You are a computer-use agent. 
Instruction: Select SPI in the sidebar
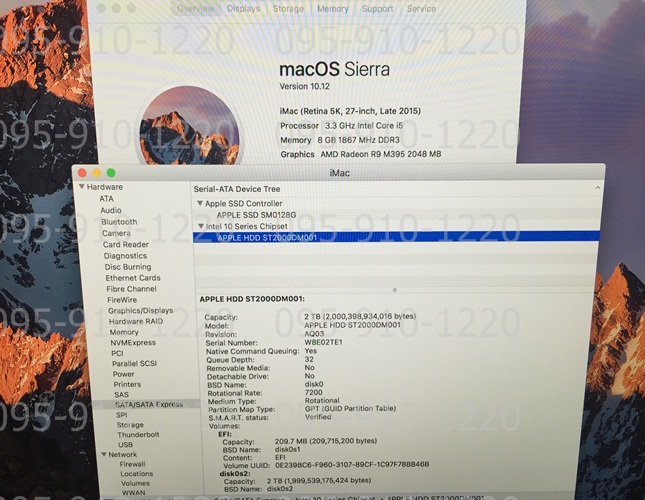121,415
